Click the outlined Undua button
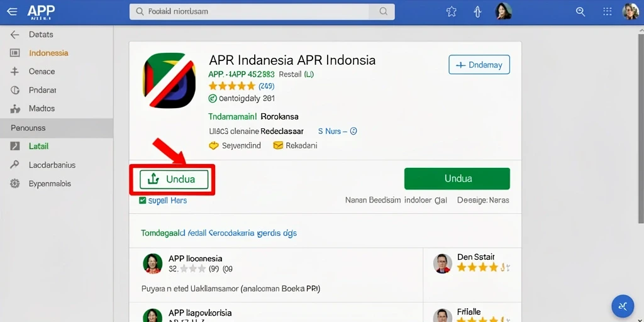This screenshot has height=322, width=644. pyautogui.click(x=174, y=179)
